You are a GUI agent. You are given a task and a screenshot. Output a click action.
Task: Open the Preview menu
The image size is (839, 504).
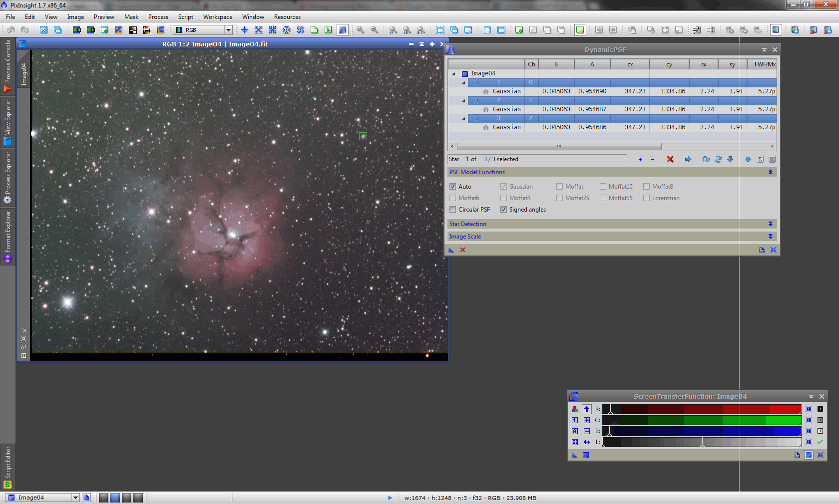[x=104, y=17]
